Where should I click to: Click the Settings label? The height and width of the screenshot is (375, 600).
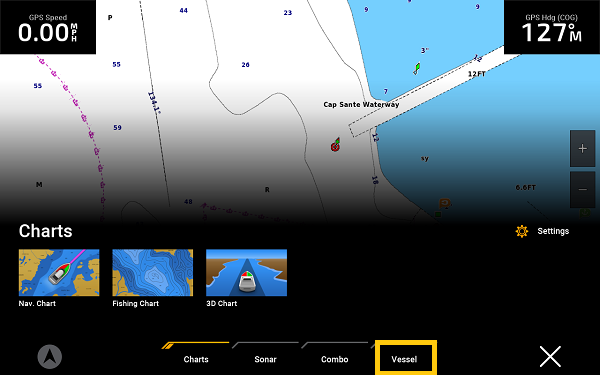tap(553, 231)
